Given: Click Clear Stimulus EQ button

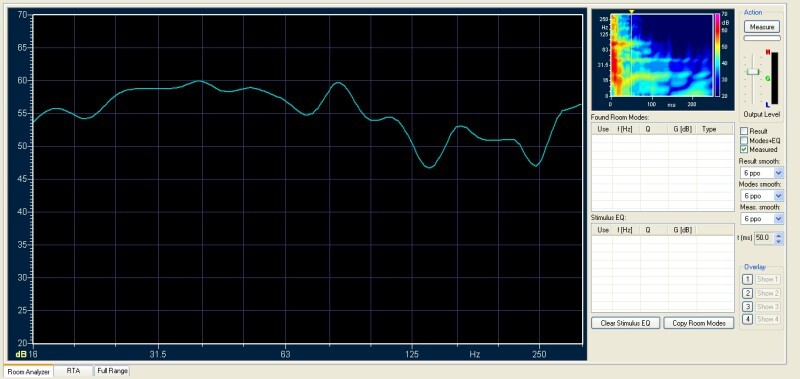Looking at the screenshot, I should pyautogui.click(x=626, y=323).
